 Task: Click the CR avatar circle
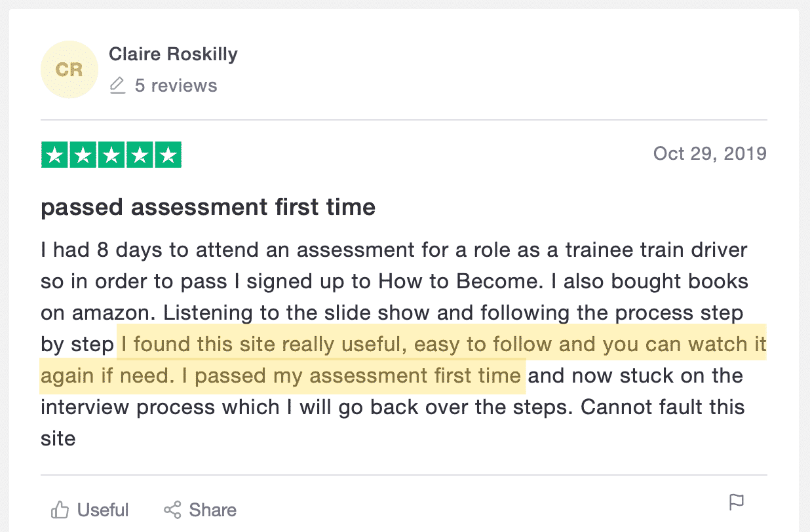pos(69,70)
